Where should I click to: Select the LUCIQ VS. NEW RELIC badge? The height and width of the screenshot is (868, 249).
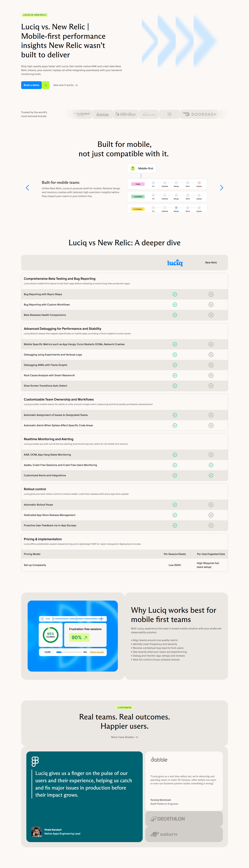tap(35, 15)
